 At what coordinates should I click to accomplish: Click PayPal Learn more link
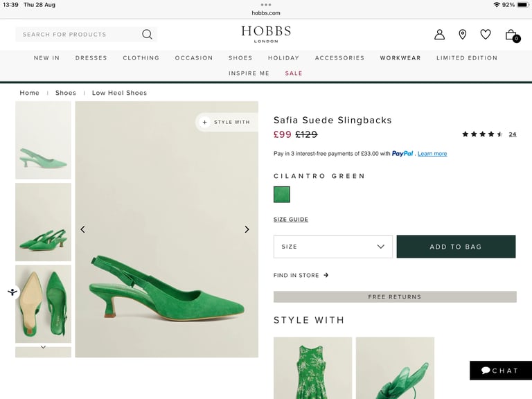[x=432, y=154]
